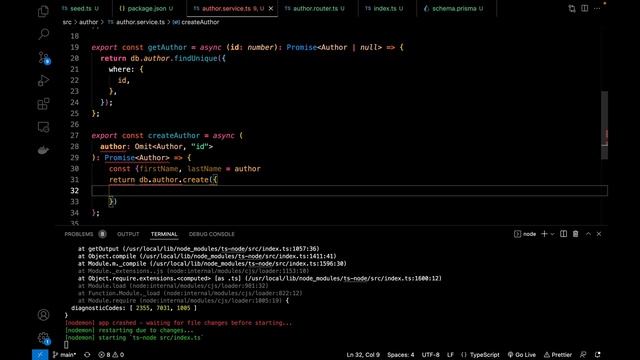The height and width of the screenshot is (360, 640).
Task: Open the Source Control view
Action: pos(43,58)
